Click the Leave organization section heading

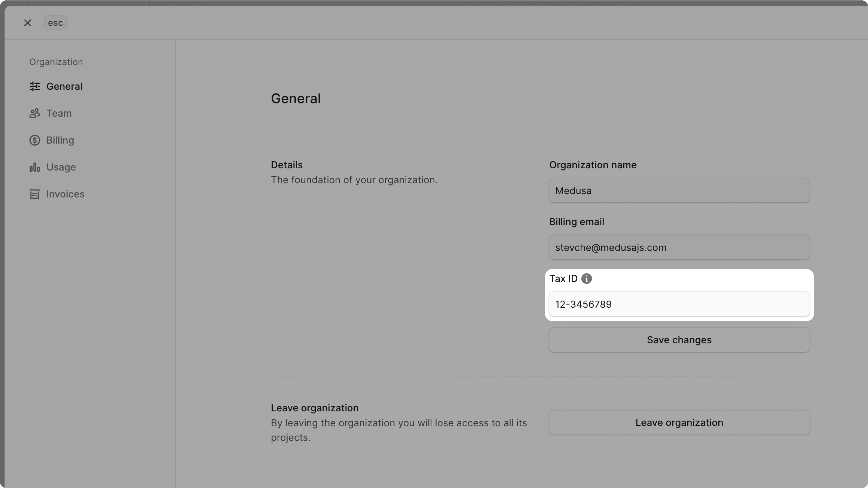[x=315, y=408]
